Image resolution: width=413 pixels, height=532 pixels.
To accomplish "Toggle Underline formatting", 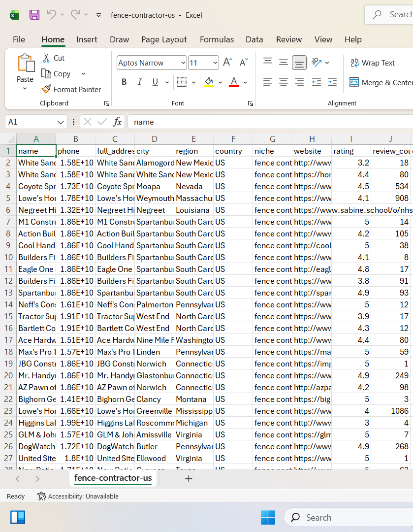I will click(155, 82).
